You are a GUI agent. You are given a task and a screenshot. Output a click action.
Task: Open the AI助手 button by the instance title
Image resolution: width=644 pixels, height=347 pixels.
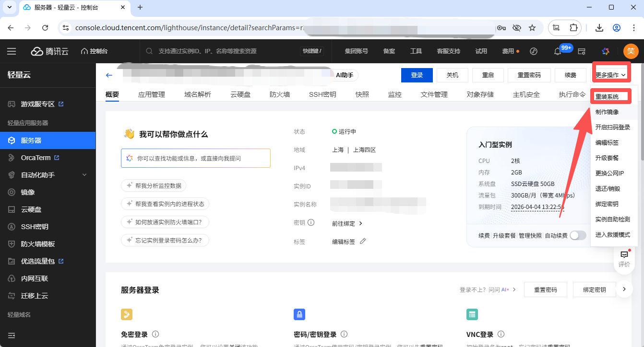click(345, 75)
